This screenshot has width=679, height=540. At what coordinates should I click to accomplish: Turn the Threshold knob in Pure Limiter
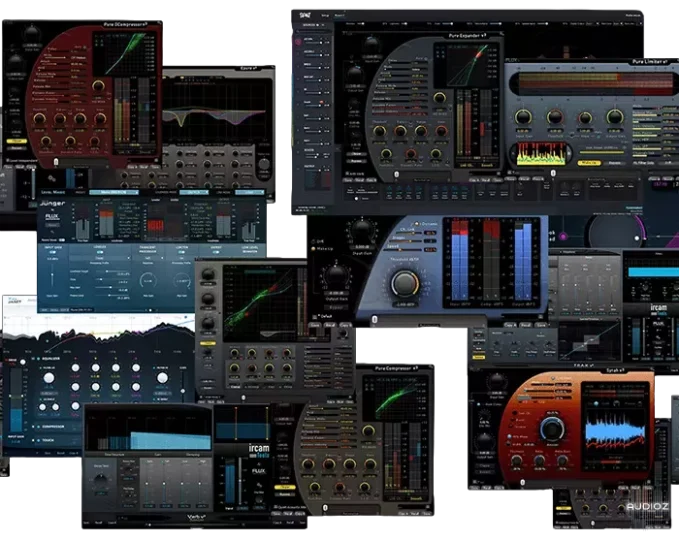(x=555, y=116)
